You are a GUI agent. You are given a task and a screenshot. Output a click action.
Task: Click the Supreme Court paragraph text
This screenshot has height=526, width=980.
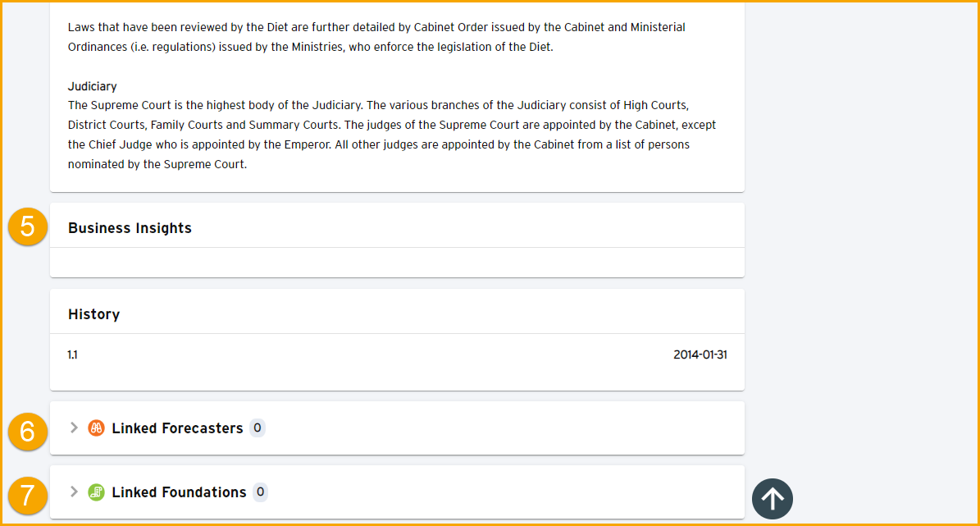392,135
